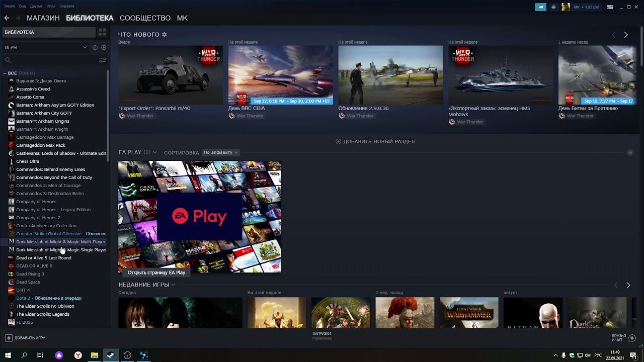Show next What's New items arrow
644x362 pixels.
[x=626, y=35]
